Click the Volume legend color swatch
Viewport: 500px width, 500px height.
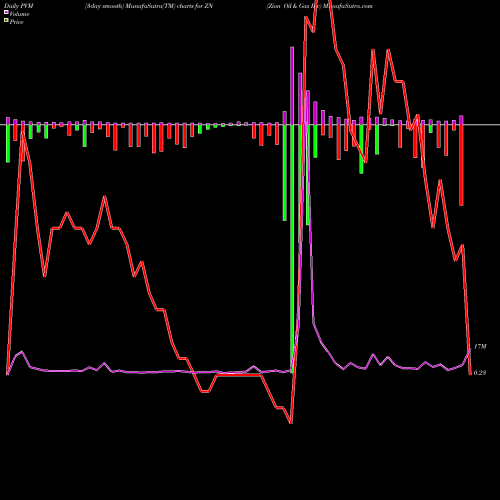(6, 13)
